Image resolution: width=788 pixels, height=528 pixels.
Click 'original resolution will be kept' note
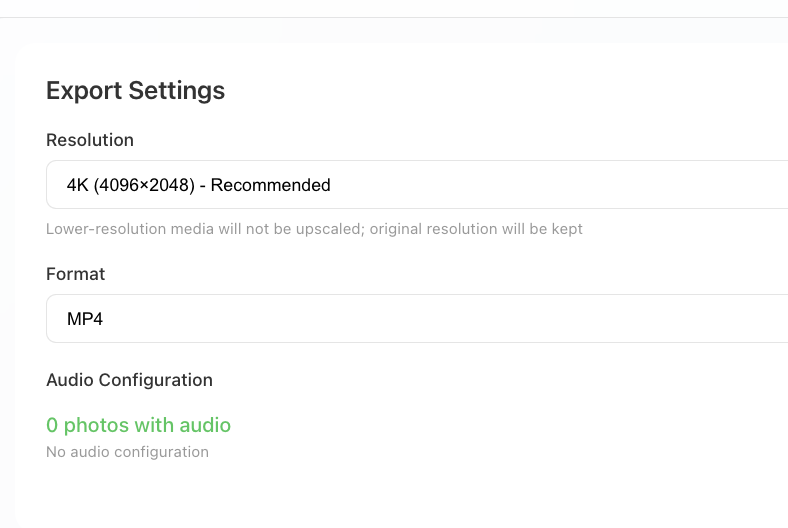pyautogui.click(x=476, y=229)
